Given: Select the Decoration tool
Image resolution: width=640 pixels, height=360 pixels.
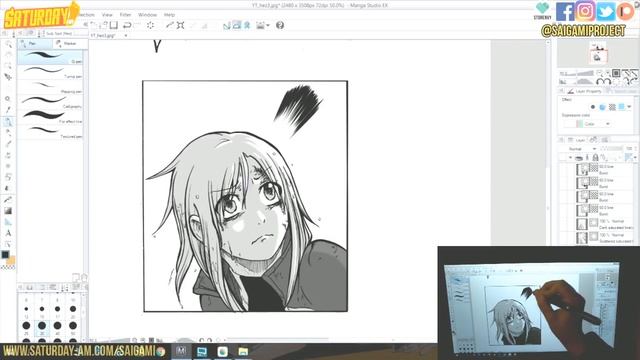Looking at the screenshot, I should pos(8,166).
